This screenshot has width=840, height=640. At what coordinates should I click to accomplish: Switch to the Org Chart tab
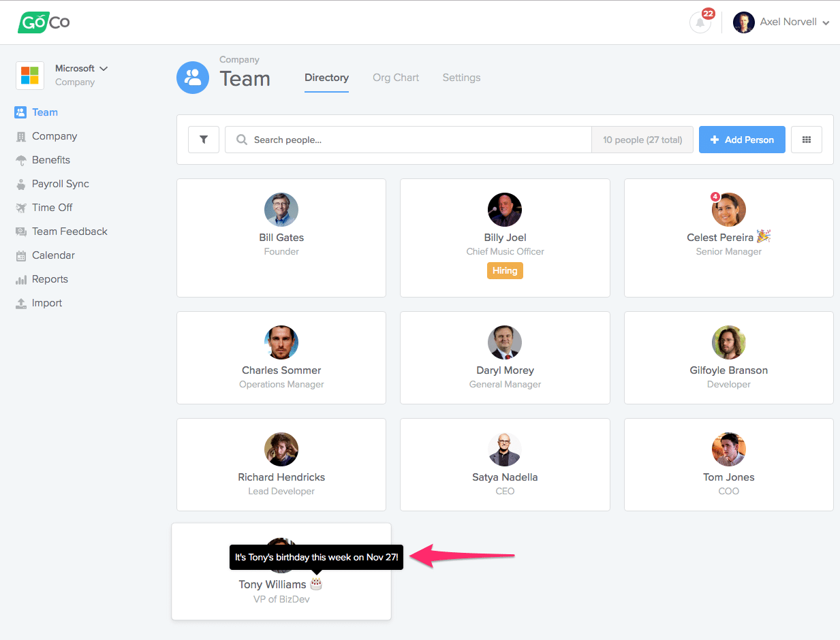395,77
